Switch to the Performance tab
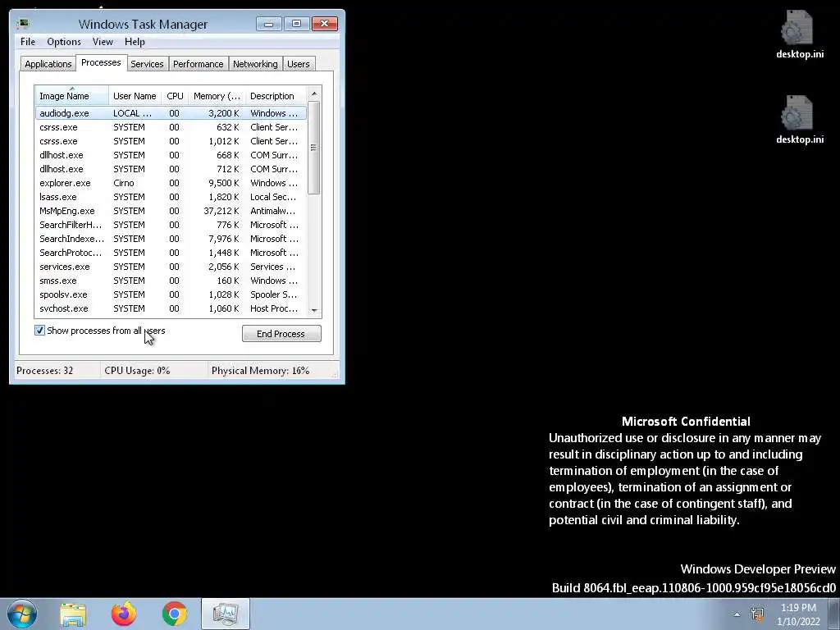The width and height of the screenshot is (840, 630). click(199, 64)
